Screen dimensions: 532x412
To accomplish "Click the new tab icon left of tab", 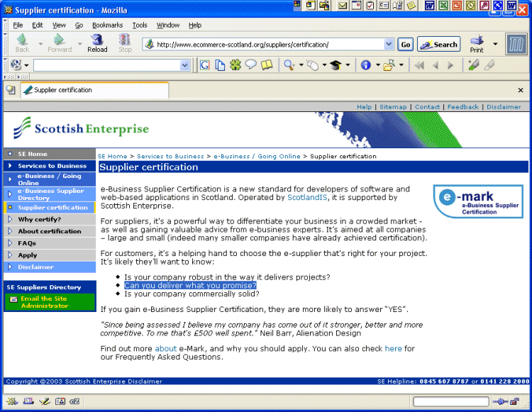I will [x=11, y=90].
